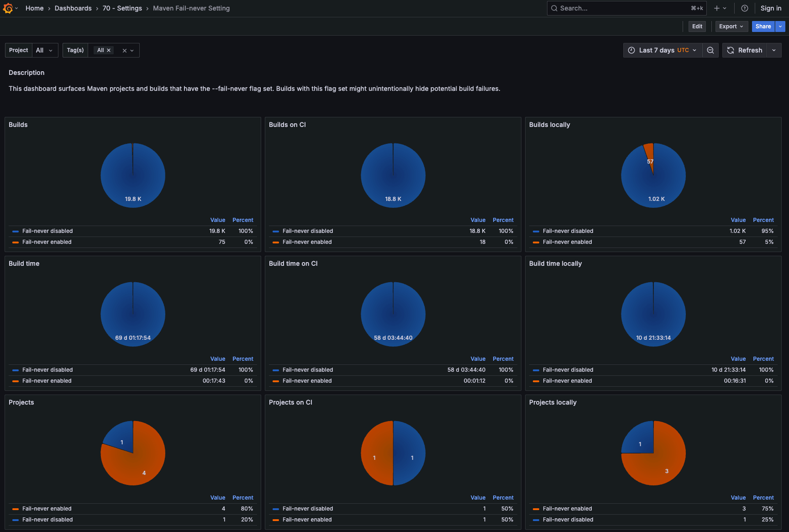
Task: Toggle visibility of Fail-never enabled in Builds legend
Action: coord(47,242)
